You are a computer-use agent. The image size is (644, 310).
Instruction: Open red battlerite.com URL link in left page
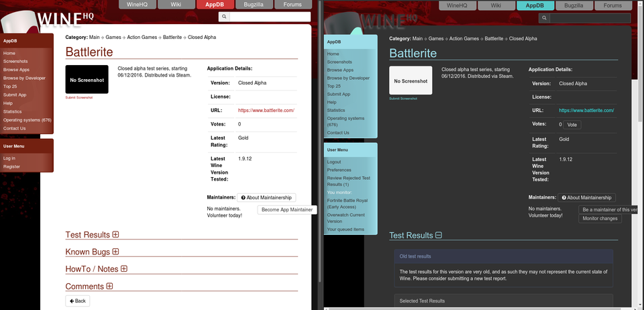266,111
